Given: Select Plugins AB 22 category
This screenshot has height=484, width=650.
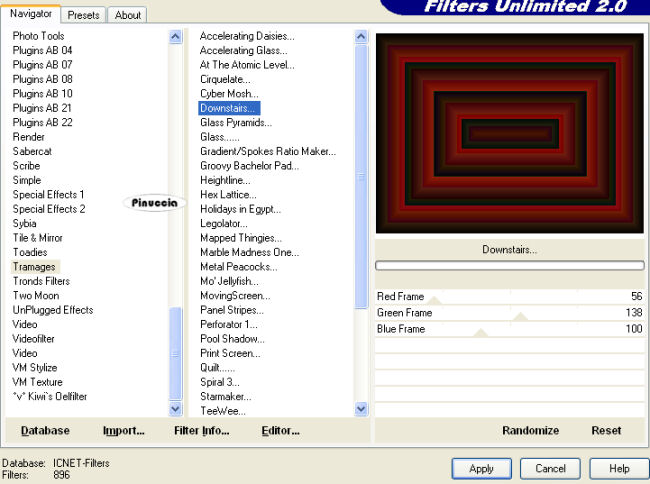Looking at the screenshot, I should (42, 123).
